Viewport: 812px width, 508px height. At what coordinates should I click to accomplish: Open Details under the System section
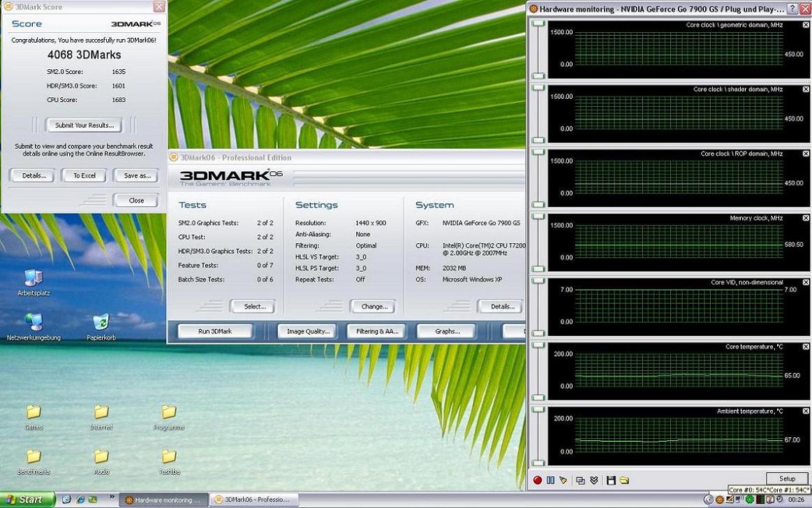click(501, 306)
